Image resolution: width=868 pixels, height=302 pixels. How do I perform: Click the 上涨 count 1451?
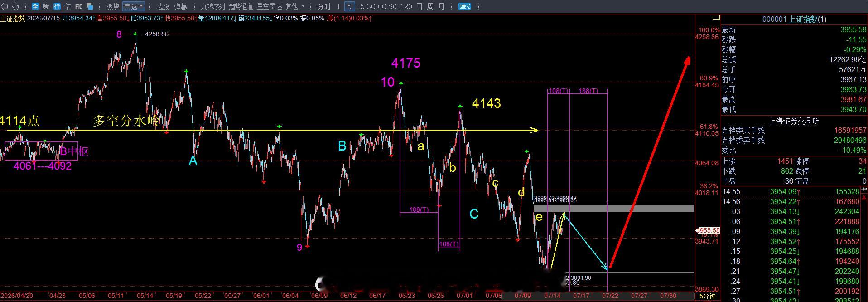click(785, 161)
